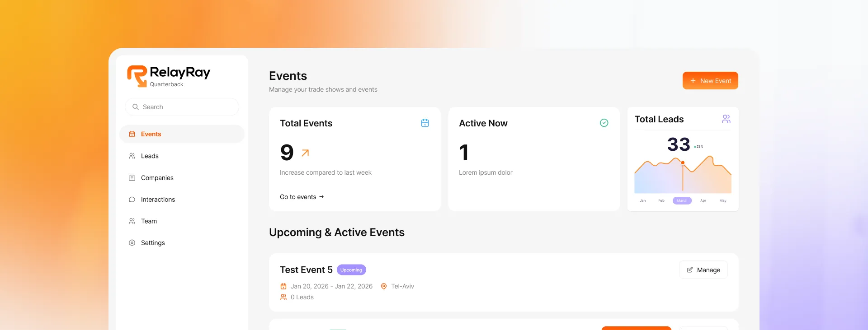868x330 pixels.
Task: Follow the Go to events link
Action: click(x=302, y=197)
